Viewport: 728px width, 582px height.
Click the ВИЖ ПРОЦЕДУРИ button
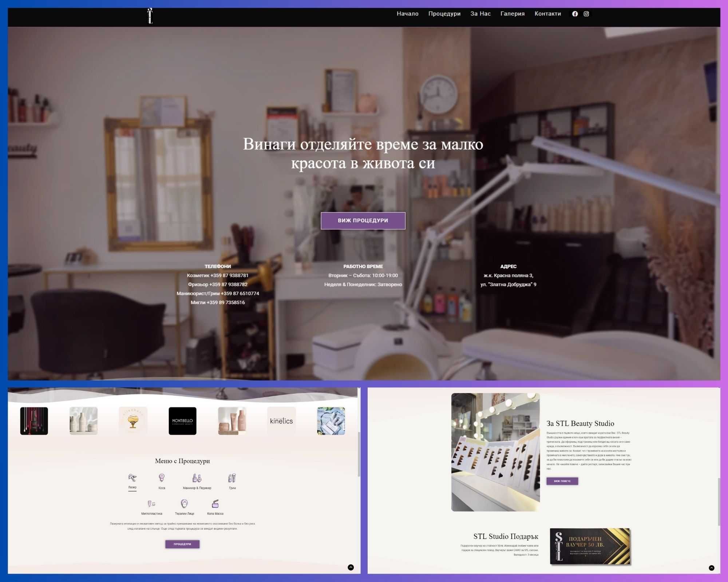pos(363,220)
